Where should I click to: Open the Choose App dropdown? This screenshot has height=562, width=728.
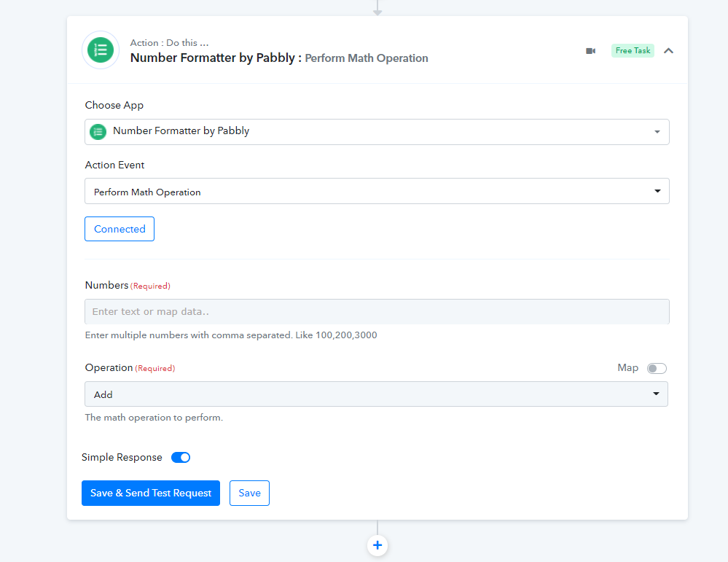coord(377,132)
